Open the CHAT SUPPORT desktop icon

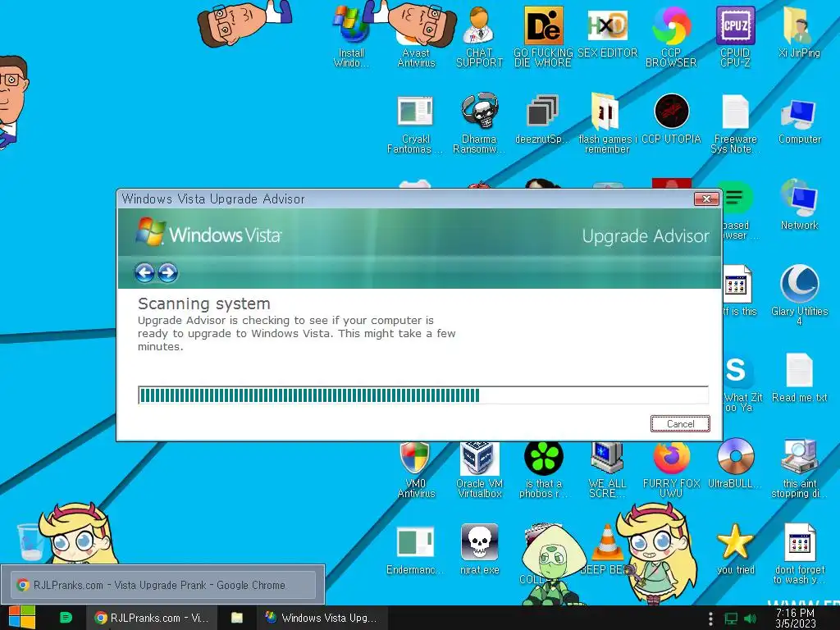(479, 36)
